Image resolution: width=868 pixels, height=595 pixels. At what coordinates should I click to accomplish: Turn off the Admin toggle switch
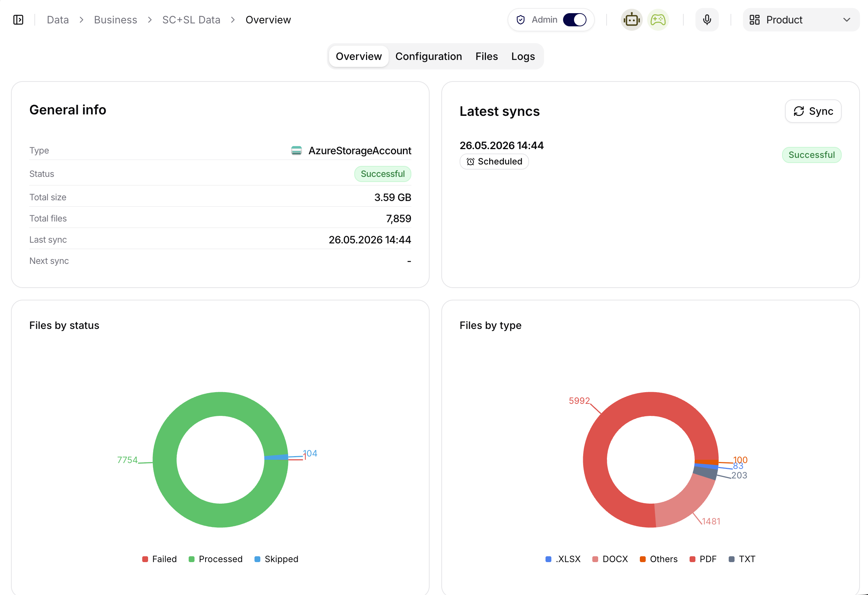574,20
